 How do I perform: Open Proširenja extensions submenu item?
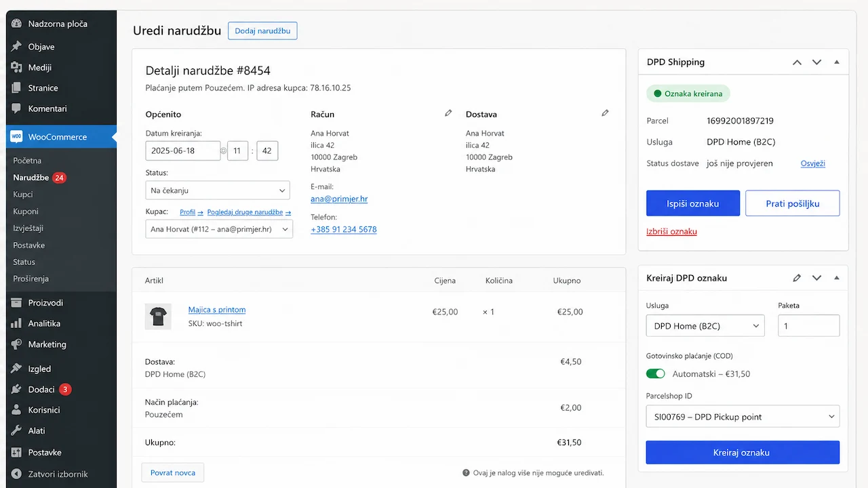coord(31,279)
